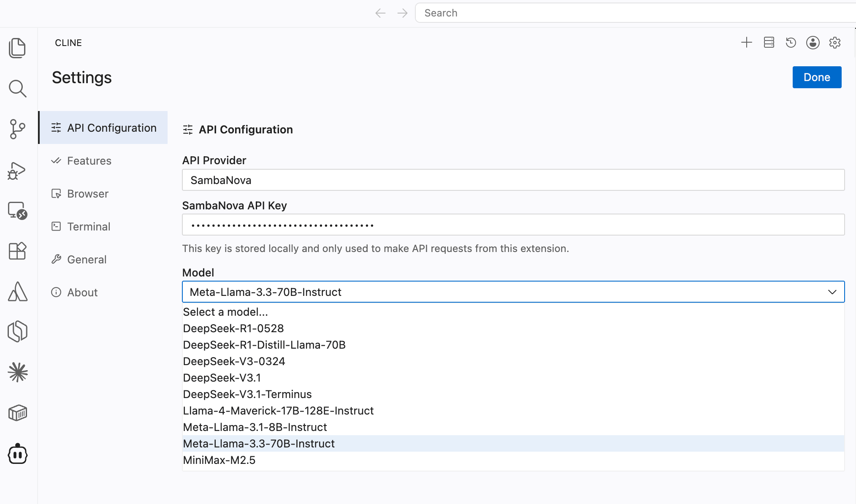856x504 pixels.
Task: Open Cline task history clock icon
Action: (x=791, y=43)
